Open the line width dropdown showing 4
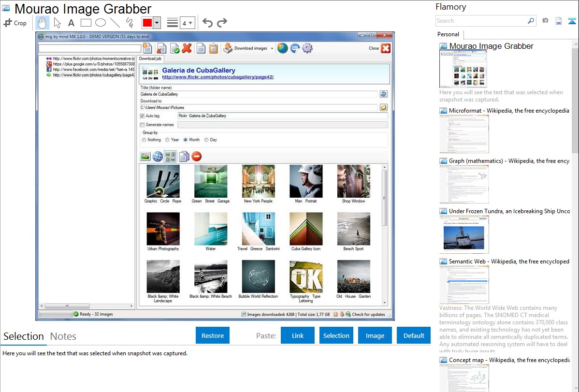The width and height of the screenshot is (579, 392). (187, 23)
